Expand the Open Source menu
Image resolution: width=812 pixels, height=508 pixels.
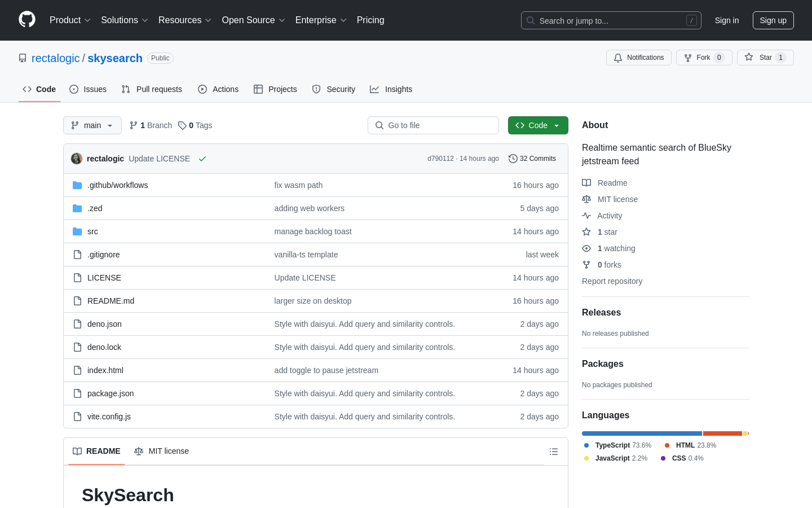click(x=254, y=20)
